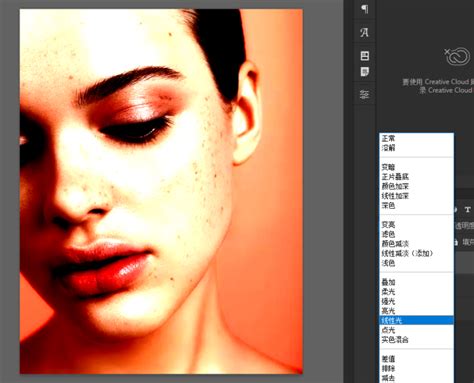
Task: Click the Creative Cloud library icon
Action: pyautogui.click(x=458, y=56)
